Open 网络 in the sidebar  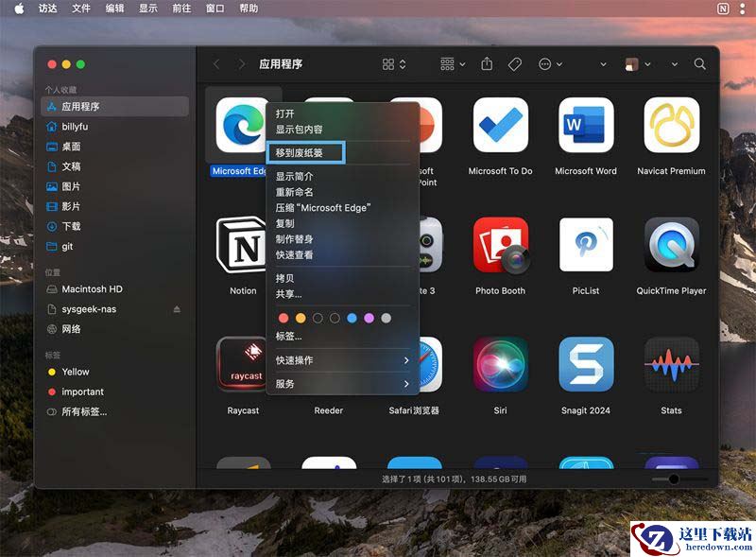pyautogui.click(x=114, y=329)
